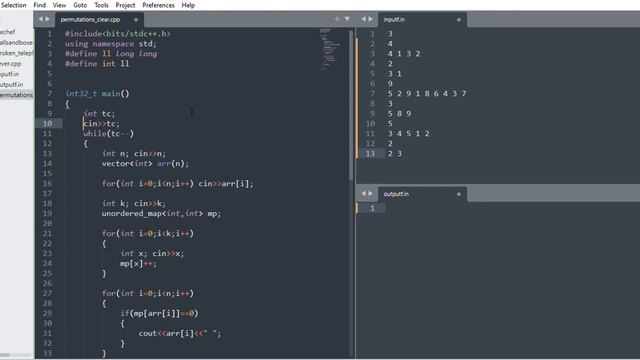640x360 pixels.
Task: Open the roken_telep file in sidebar
Action: (x=16, y=53)
